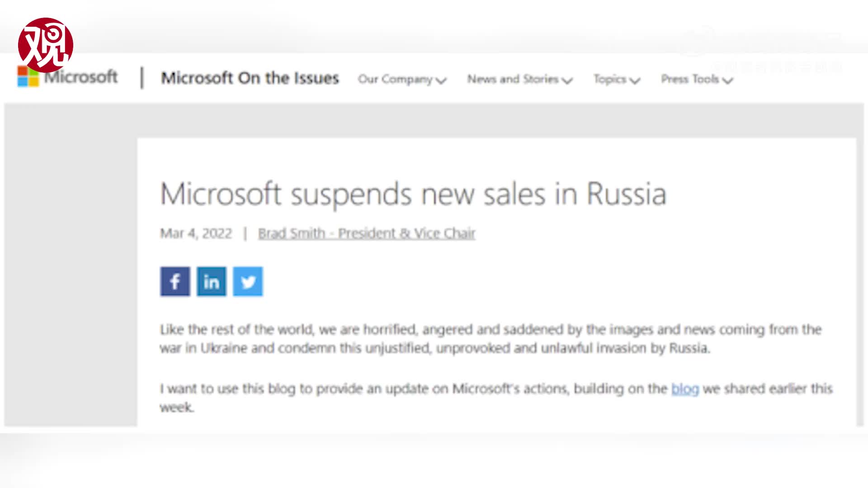Expand the News and Stories chevron
This screenshot has height=488, width=868.
(567, 80)
